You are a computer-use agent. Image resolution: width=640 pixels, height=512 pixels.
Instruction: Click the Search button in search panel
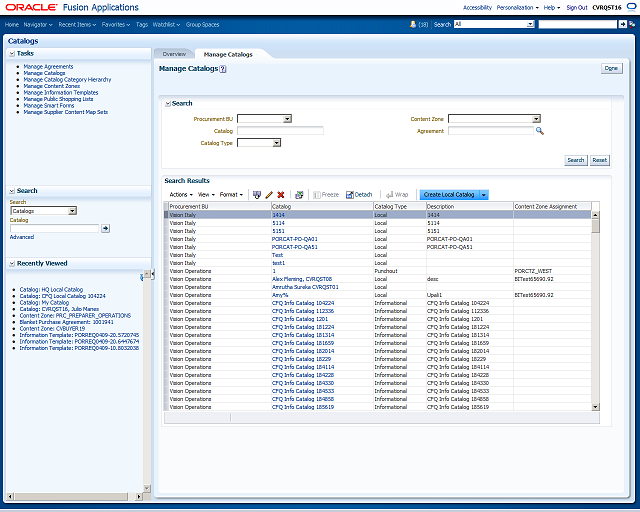coord(576,160)
